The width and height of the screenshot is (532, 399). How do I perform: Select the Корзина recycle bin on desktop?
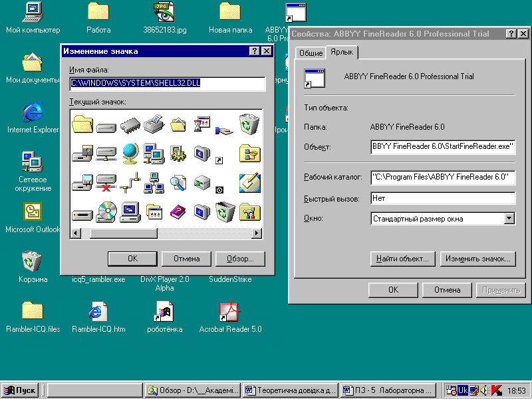point(33,267)
